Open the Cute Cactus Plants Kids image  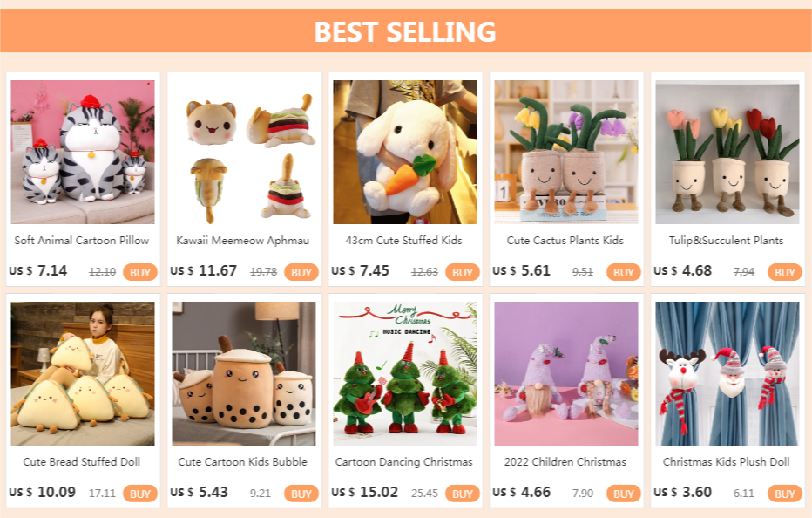(566, 152)
